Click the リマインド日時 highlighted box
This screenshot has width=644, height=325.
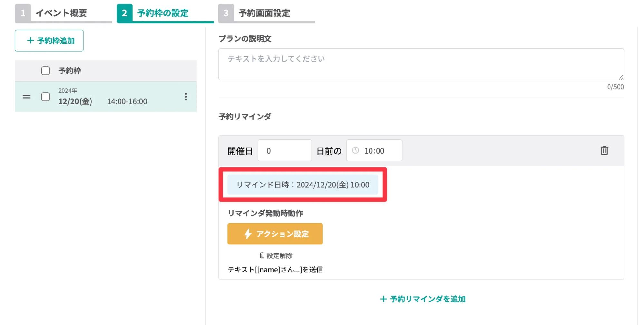click(x=303, y=184)
